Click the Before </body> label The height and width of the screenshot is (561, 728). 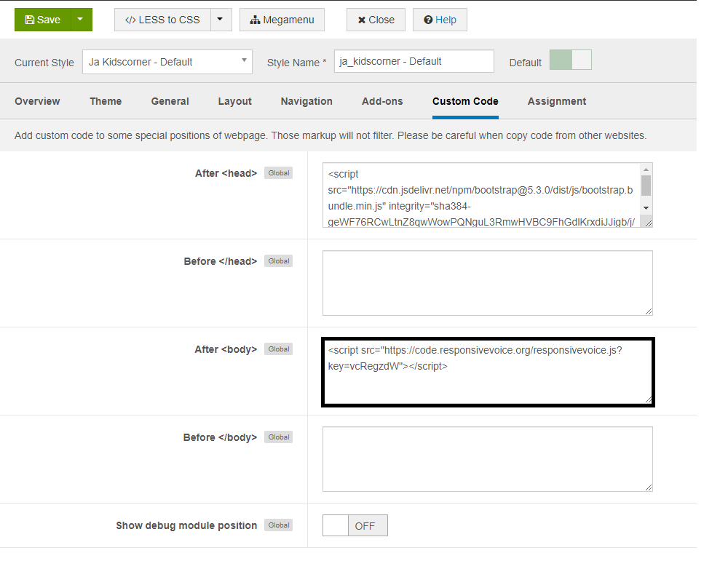tap(220, 437)
